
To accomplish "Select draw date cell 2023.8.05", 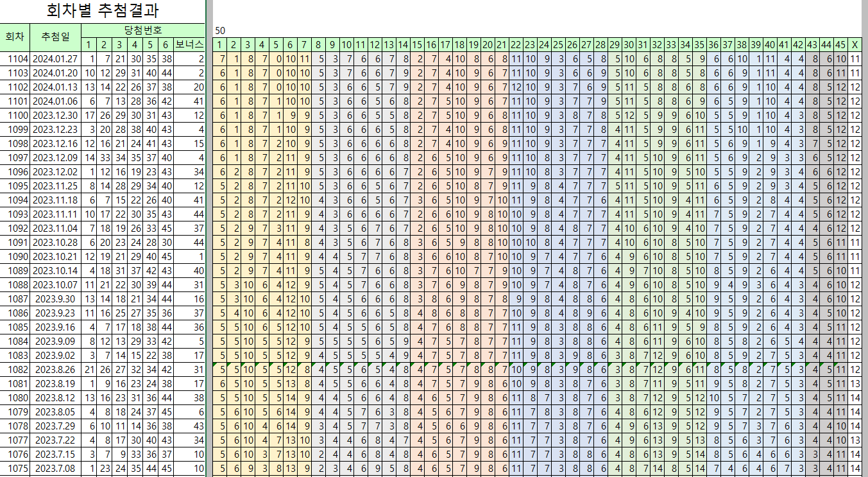I will pyautogui.click(x=55, y=412).
